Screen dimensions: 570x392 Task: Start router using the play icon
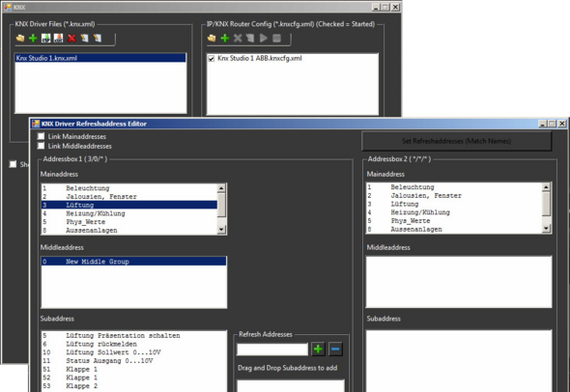tap(264, 38)
